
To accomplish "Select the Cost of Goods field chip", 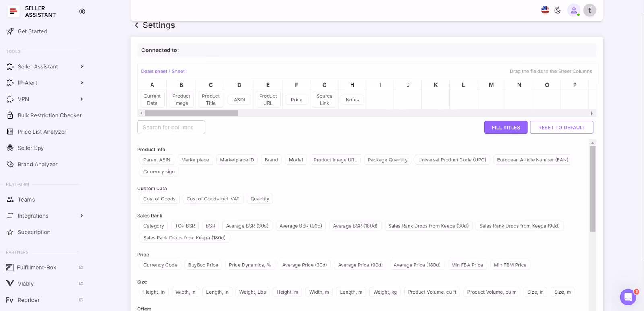I will (159, 199).
